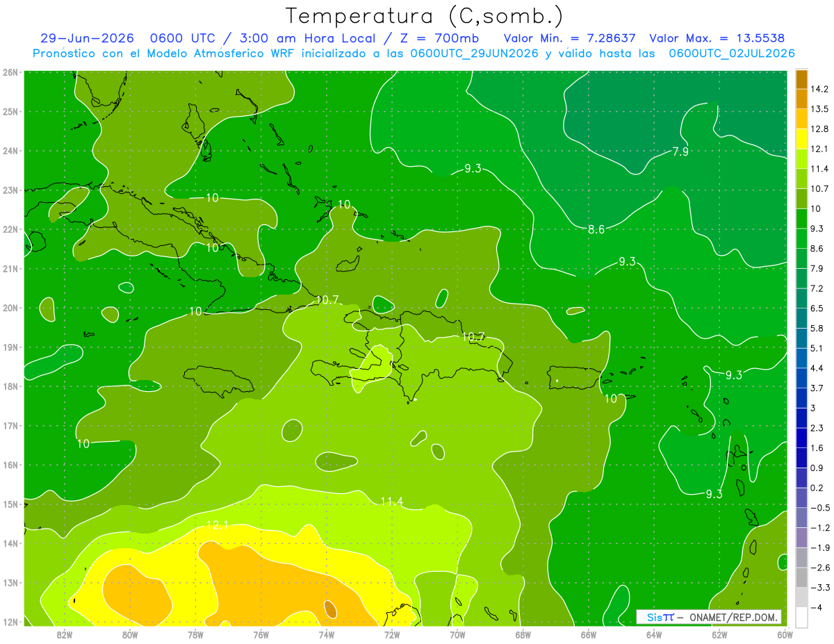Image resolution: width=834 pixels, height=644 pixels.
Task: Click the '24N' latitude axis label
Action: [10, 151]
